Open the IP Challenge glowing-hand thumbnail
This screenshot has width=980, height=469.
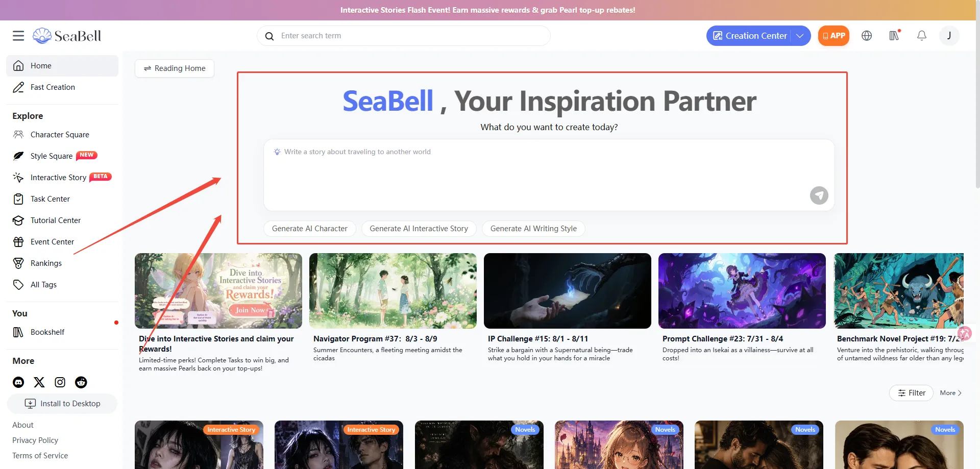pyautogui.click(x=568, y=291)
